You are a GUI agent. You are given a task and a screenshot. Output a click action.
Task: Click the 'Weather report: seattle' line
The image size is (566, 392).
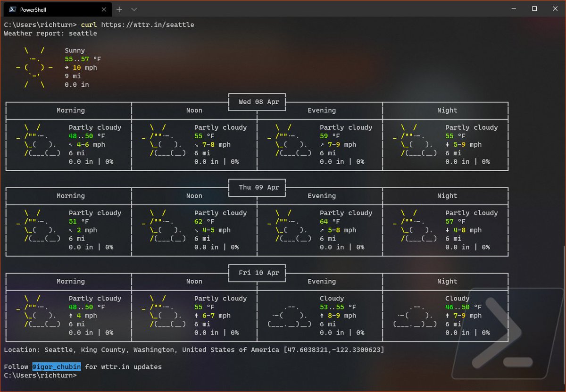pyautogui.click(x=50, y=33)
